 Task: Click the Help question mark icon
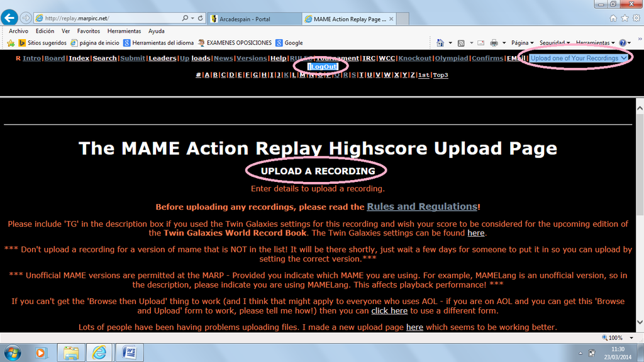click(x=623, y=43)
